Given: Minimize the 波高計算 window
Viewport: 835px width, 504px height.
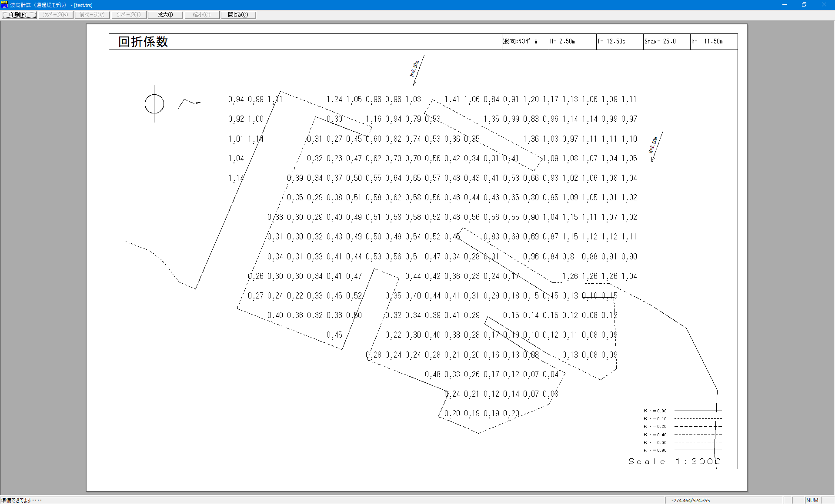Looking at the screenshot, I should (x=785, y=5).
